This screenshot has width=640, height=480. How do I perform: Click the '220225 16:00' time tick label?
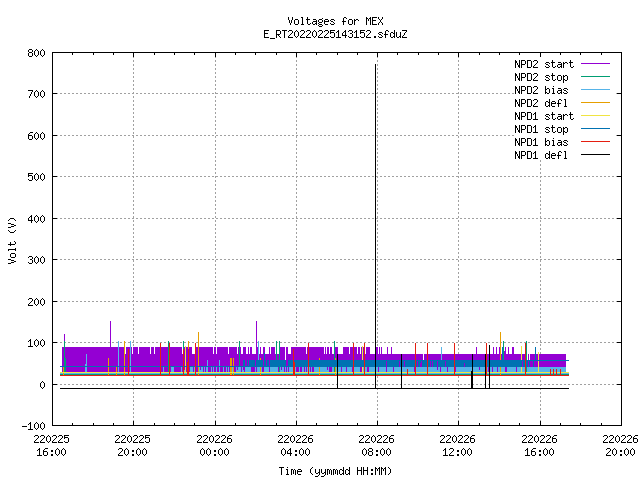point(51,445)
